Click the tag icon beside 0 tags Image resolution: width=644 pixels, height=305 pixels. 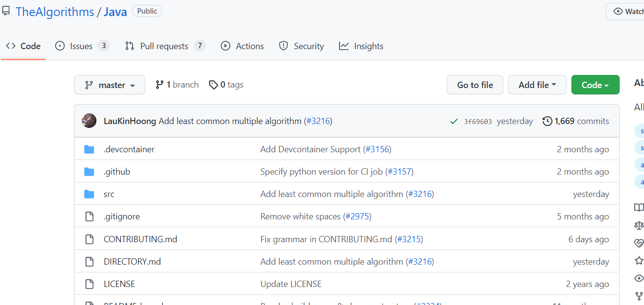coord(213,85)
